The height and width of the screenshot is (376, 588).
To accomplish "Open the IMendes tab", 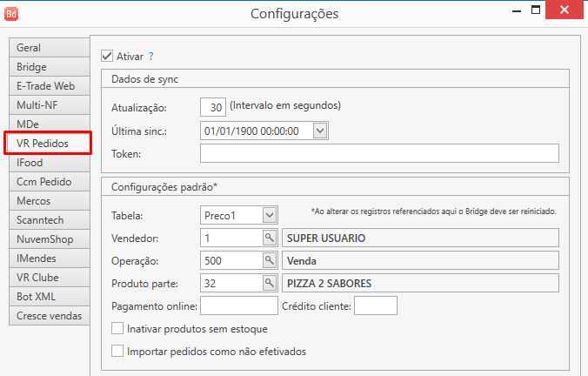I will [50, 258].
